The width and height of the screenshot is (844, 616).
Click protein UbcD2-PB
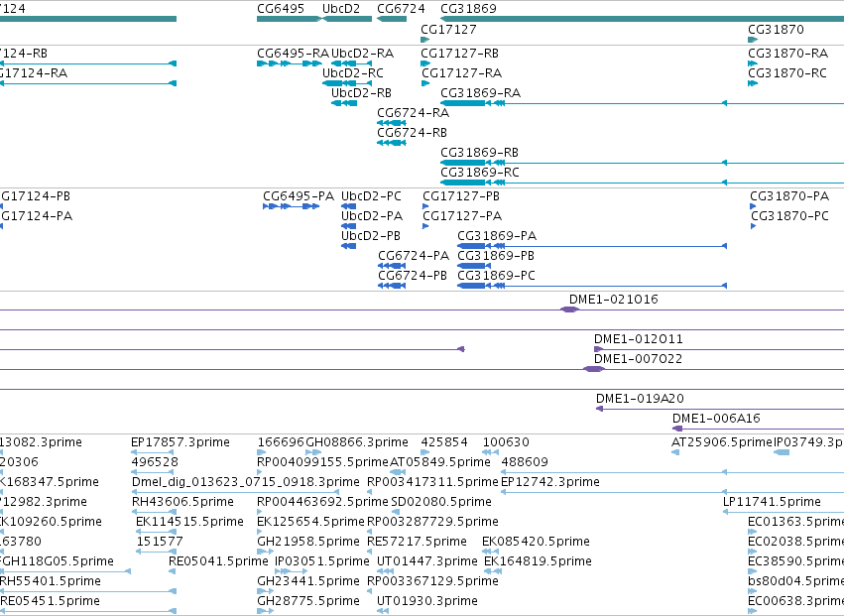tap(371, 236)
